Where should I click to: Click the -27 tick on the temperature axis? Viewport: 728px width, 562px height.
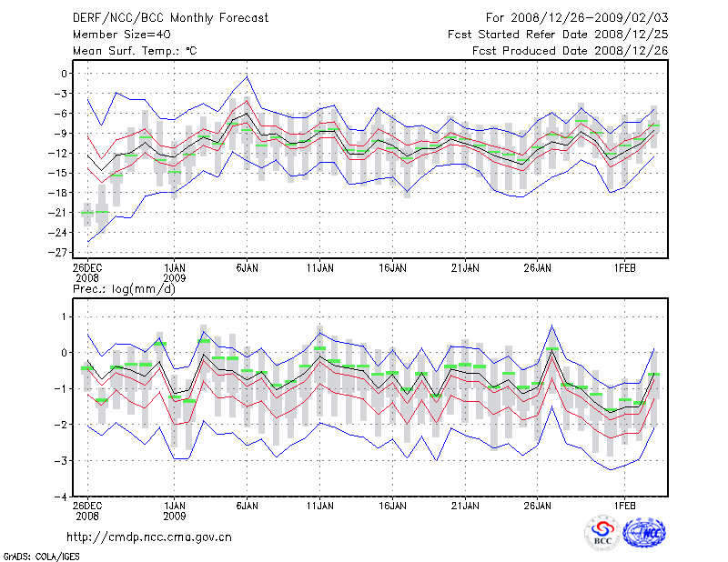click(62, 252)
